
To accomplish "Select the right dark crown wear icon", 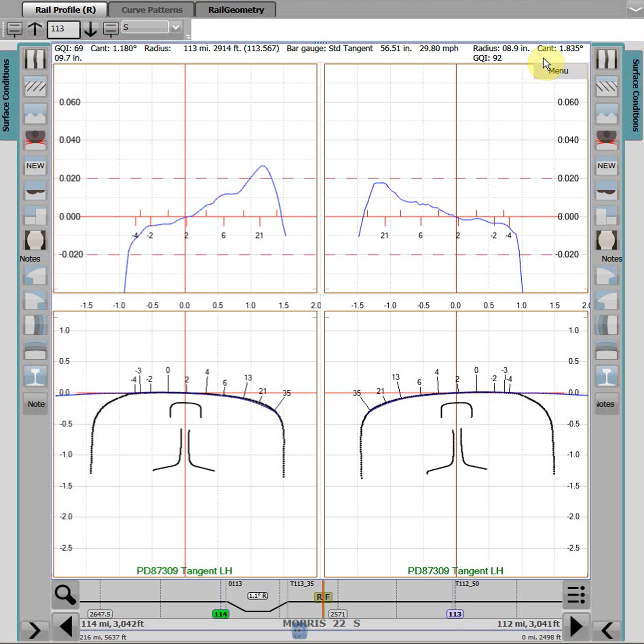I will (606, 191).
